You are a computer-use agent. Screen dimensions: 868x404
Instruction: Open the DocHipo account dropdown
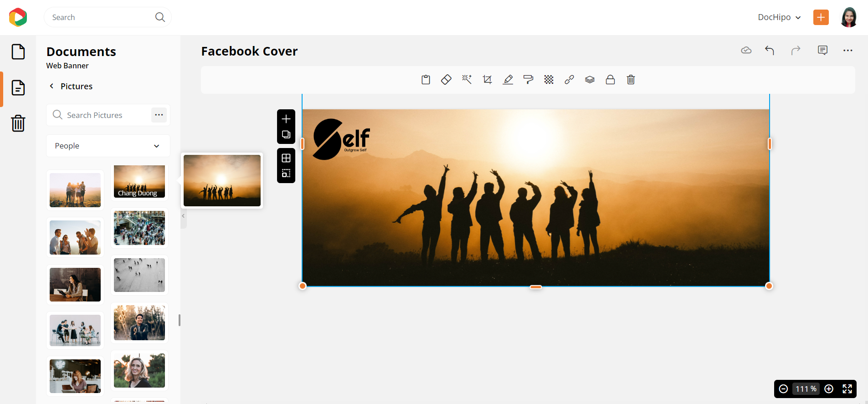tap(779, 17)
